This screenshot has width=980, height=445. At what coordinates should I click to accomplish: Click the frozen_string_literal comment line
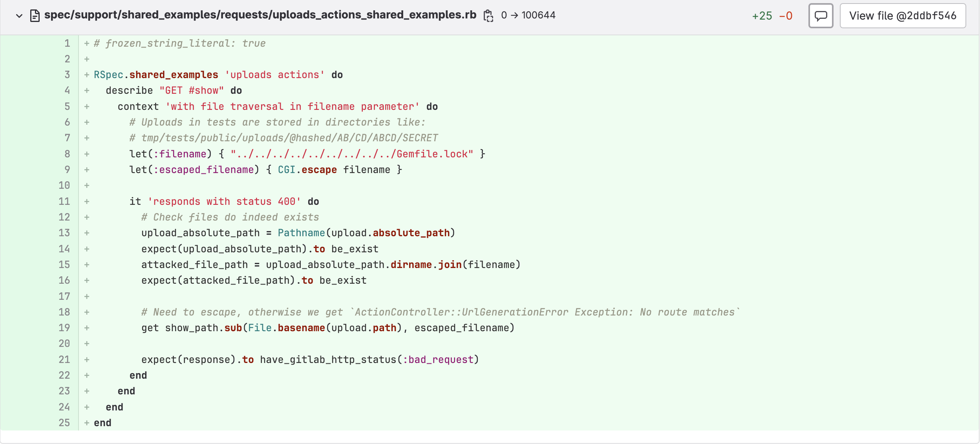[x=180, y=43]
